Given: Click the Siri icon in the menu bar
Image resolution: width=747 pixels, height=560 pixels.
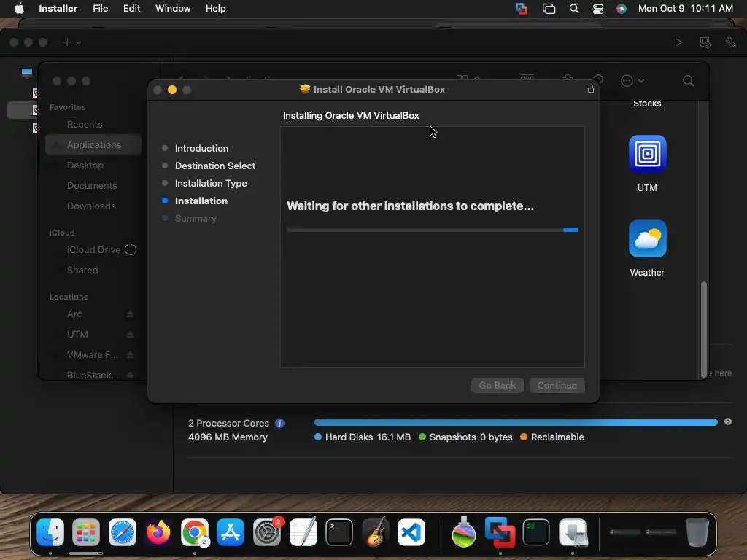Looking at the screenshot, I should click(622, 9).
